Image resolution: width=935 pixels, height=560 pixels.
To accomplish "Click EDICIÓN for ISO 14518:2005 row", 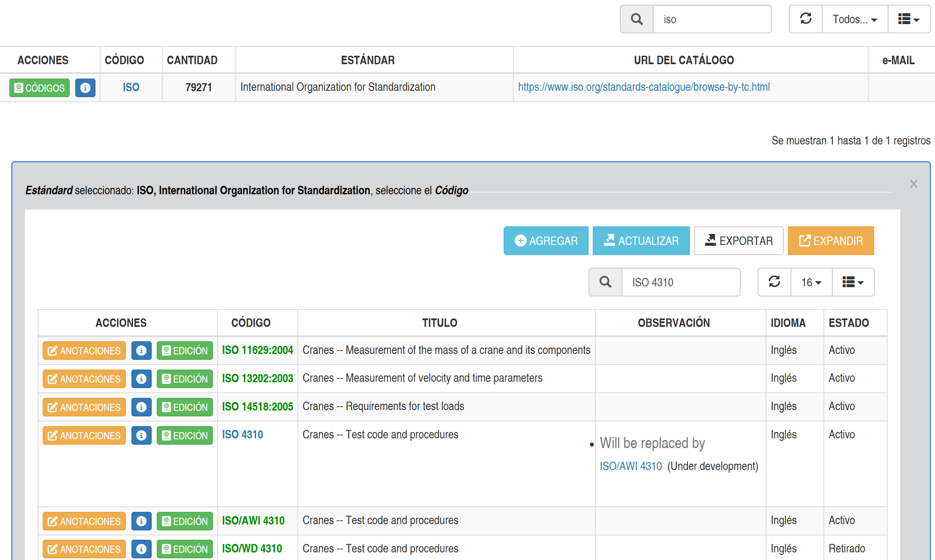I will click(x=185, y=407).
